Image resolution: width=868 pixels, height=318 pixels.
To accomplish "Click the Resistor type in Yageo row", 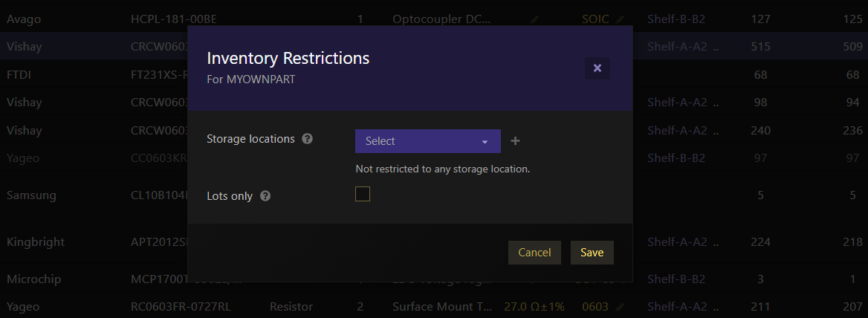I will point(291,306).
